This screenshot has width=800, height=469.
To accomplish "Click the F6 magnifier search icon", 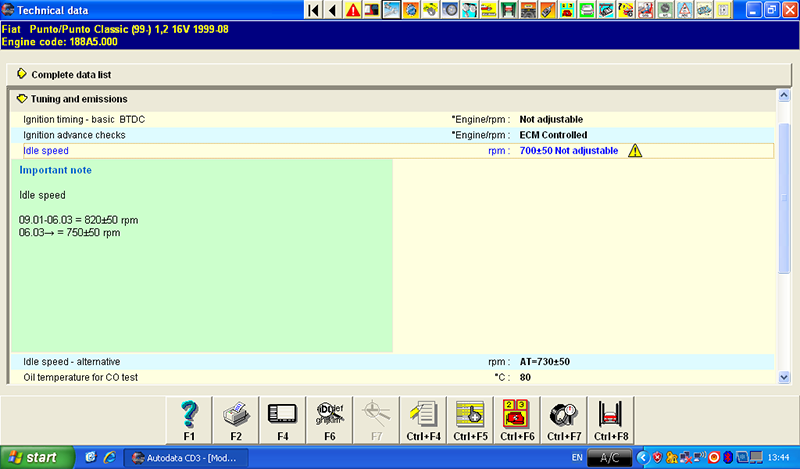I will pyautogui.click(x=330, y=418).
